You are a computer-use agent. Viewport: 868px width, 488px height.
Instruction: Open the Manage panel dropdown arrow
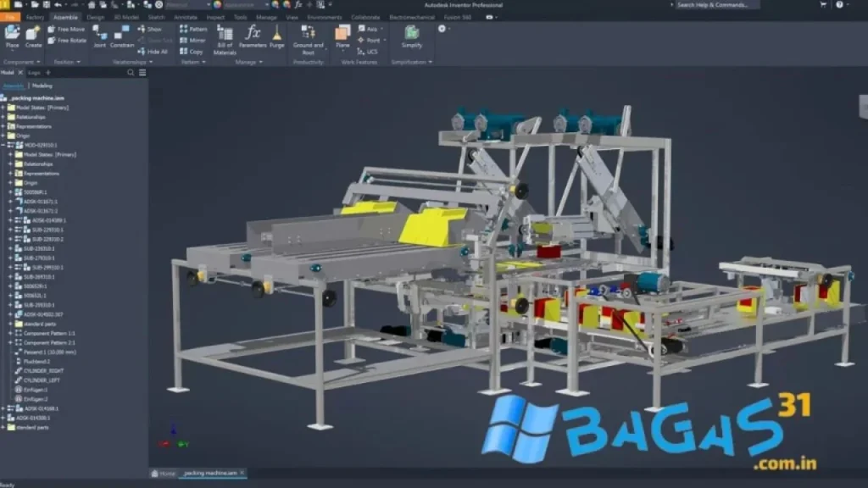click(x=260, y=62)
